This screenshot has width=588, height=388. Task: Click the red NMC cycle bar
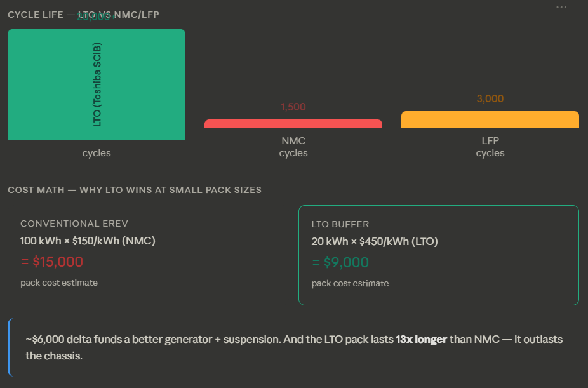click(293, 124)
